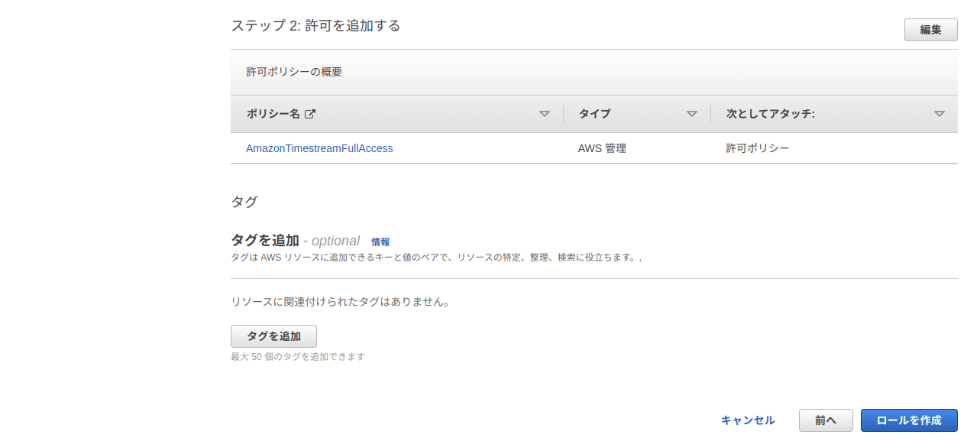Cancel role creation with キャンセル
The width and height of the screenshot is (980, 441).
pos(748,420)
